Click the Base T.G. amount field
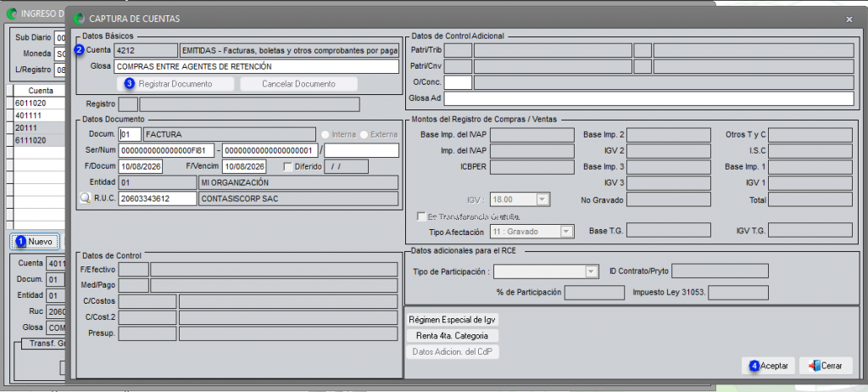Image resolution: width=868 pixels, height=392 pixels. (x=669, y=230)
